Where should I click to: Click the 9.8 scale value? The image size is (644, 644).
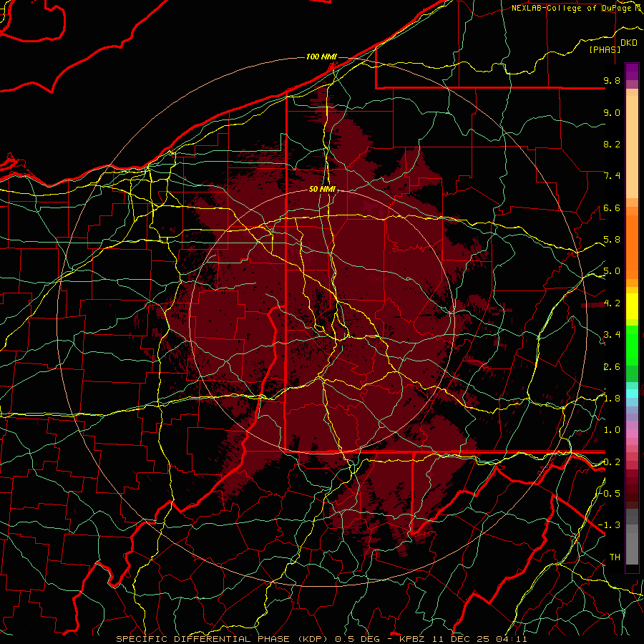612,80
